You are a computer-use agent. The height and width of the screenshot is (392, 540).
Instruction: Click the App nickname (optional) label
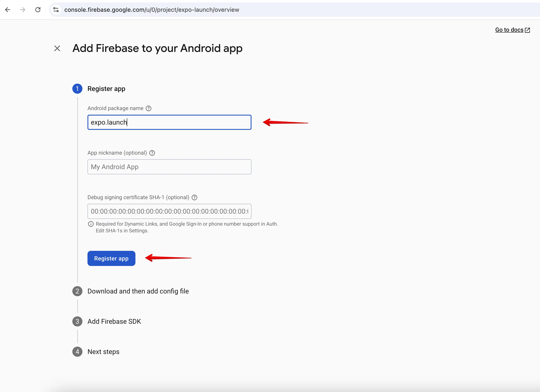[117, 153]
